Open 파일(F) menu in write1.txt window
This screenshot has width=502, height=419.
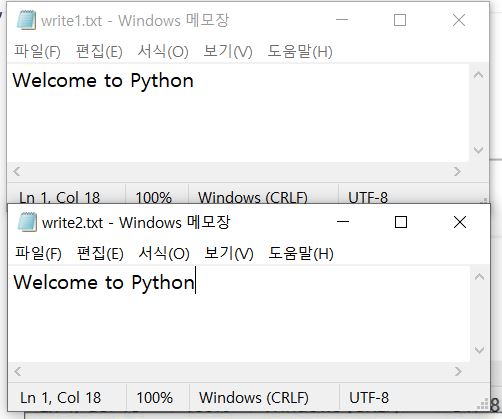pyautogui.click(x=37, y=51)
